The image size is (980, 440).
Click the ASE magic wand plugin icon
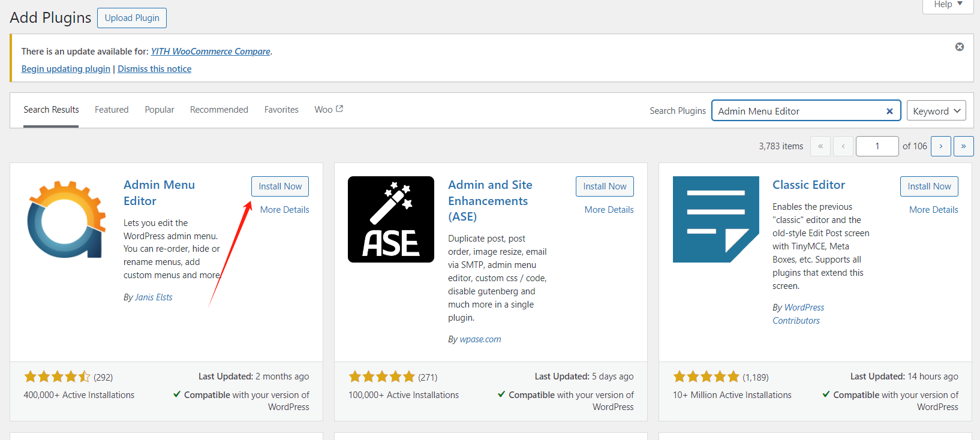(x=391, y=219)
